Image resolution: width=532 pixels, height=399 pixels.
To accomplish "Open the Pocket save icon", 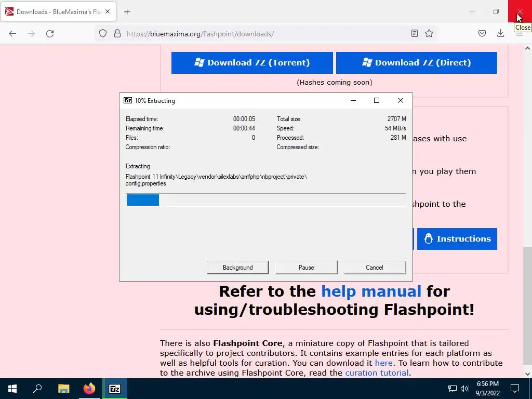I will (x=482, y=33).
